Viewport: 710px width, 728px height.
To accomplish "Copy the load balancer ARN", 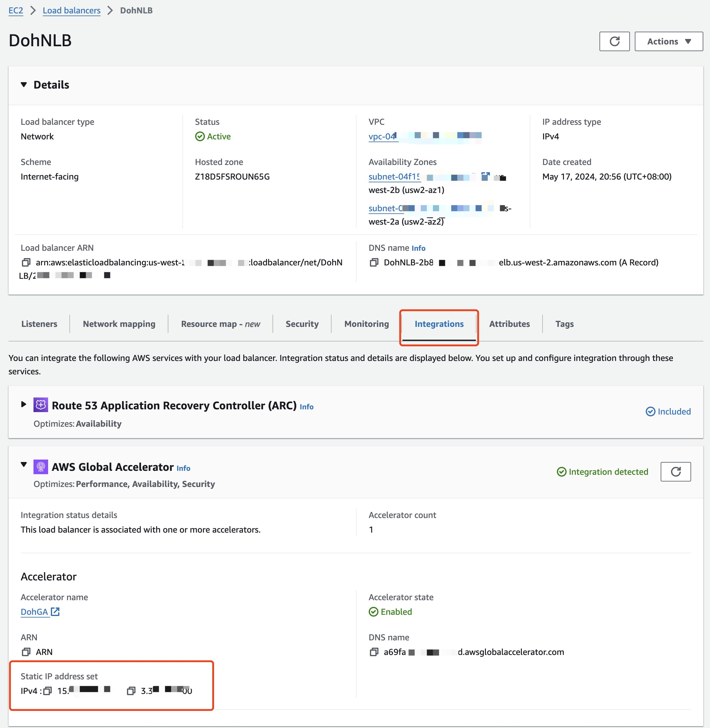I will (26, 262).
